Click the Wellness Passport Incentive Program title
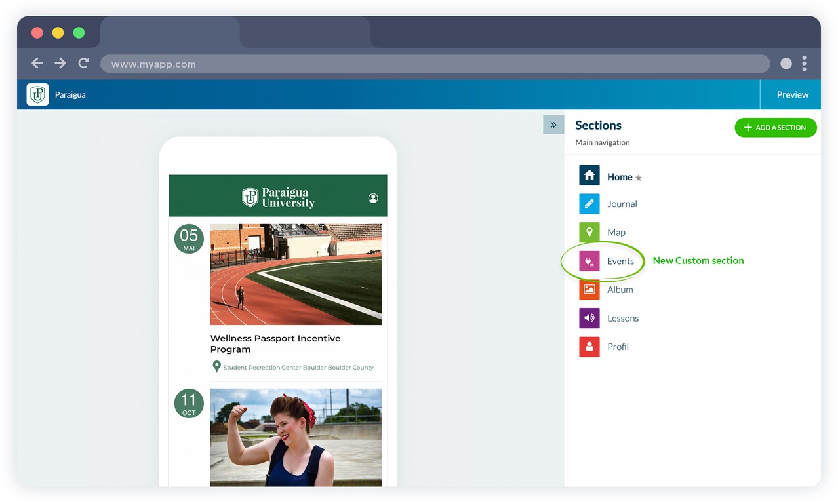838x504 pixels. (x=275, y=343)
